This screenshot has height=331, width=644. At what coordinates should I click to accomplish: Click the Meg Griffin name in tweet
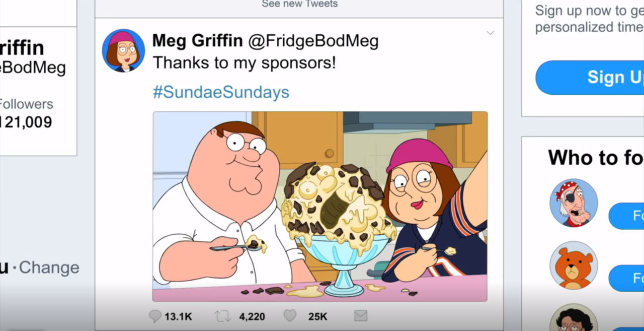click(x=198, y=41)
